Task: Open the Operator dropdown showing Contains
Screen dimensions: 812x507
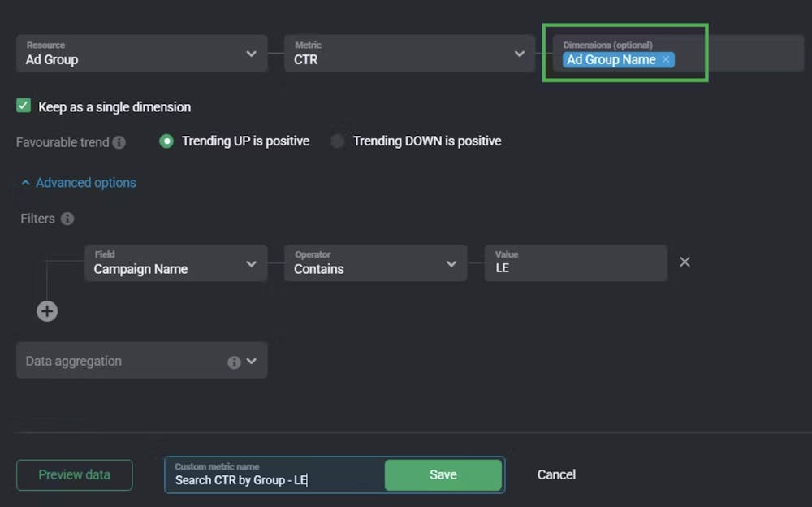Action: pyautogui.click(x=451, y=263)
